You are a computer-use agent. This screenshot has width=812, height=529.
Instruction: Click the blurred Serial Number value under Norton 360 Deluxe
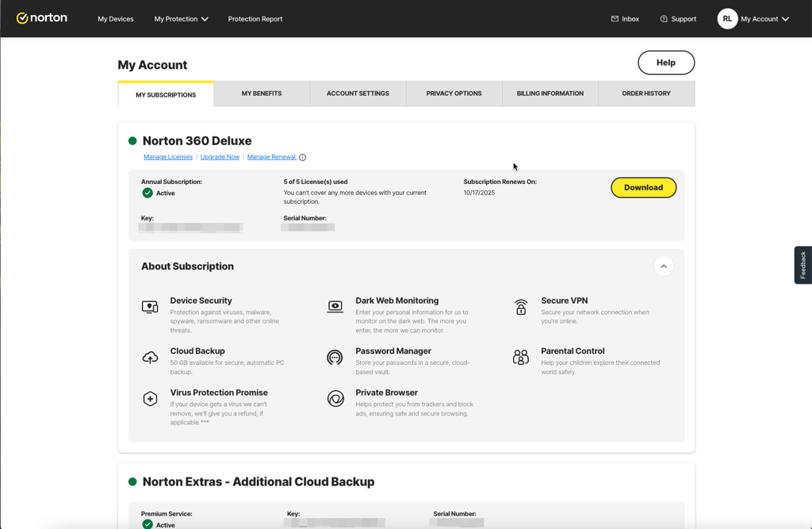coord(308,228)
